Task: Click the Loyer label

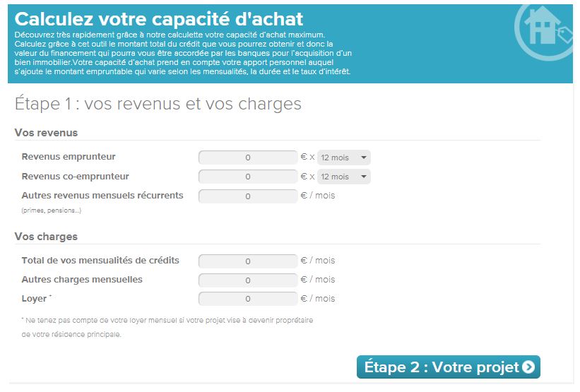Action: (x=34, y=299)
